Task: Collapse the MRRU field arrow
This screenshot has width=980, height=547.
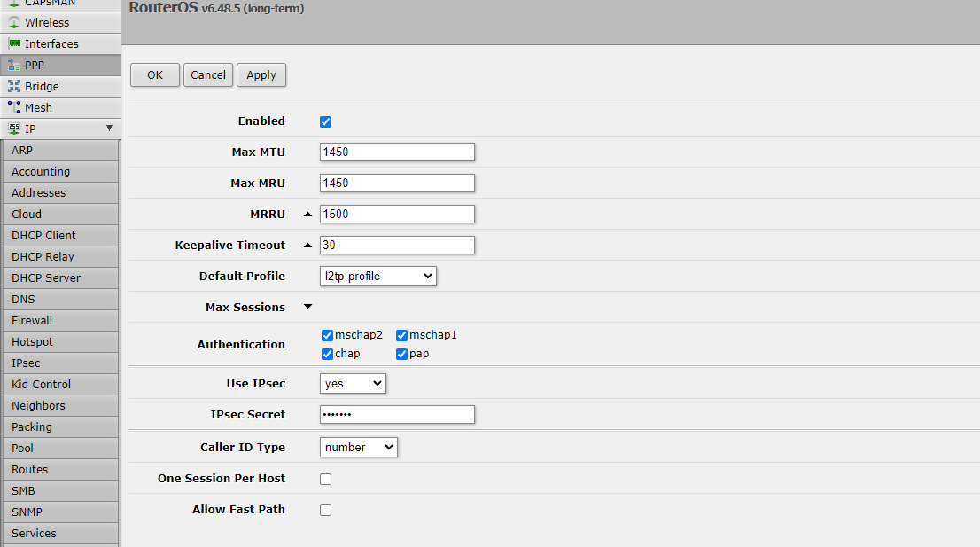Action: (x=308, y=215)
